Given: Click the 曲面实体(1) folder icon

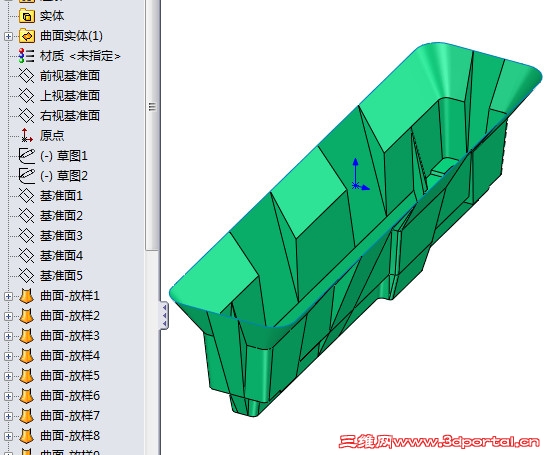Looking at the screenshot, I should click(27, 36).
